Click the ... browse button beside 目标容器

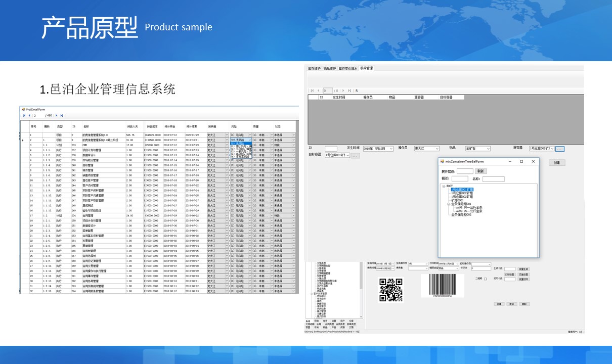[355, 155]
